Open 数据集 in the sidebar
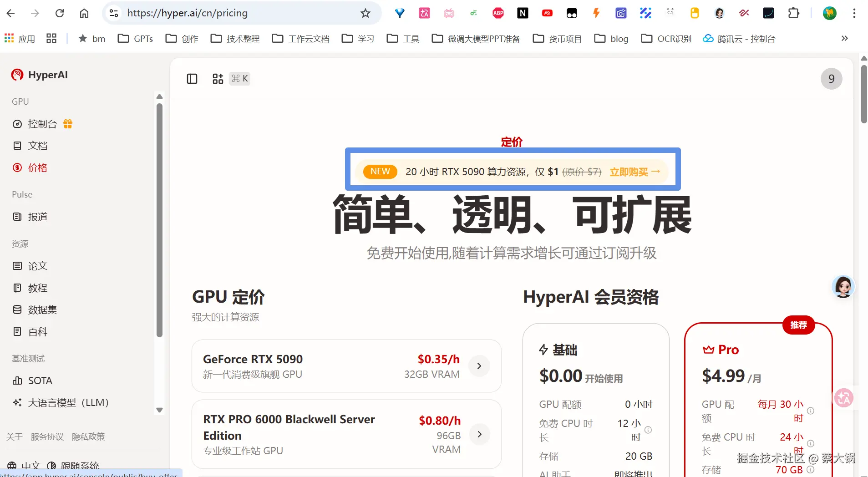 (35, 310)
